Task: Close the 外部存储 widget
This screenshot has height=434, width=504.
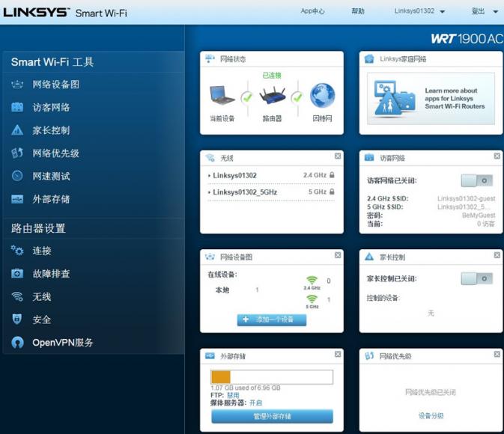Action: pos(338,355)
